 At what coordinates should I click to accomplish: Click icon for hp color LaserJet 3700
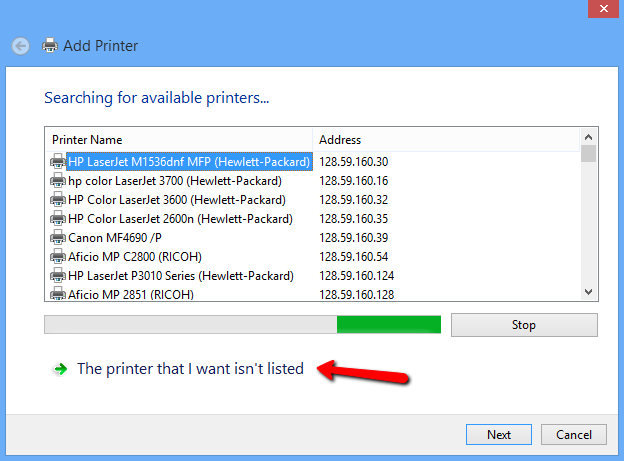click(58, 180)
